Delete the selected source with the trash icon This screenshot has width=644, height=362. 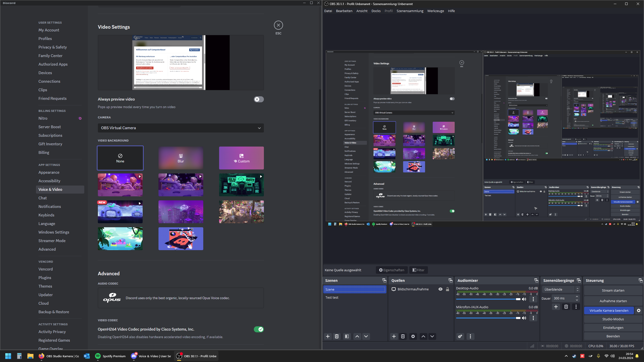(x=403, y=336)
